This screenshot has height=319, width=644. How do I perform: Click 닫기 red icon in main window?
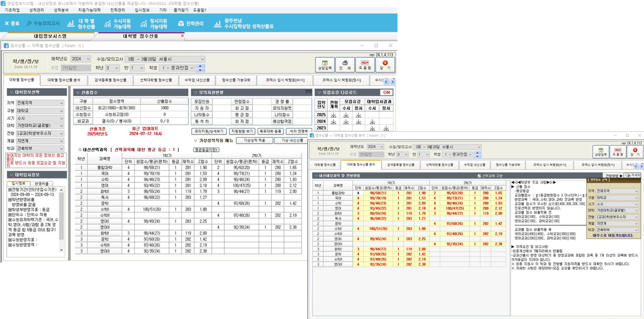tap(385, 65)
